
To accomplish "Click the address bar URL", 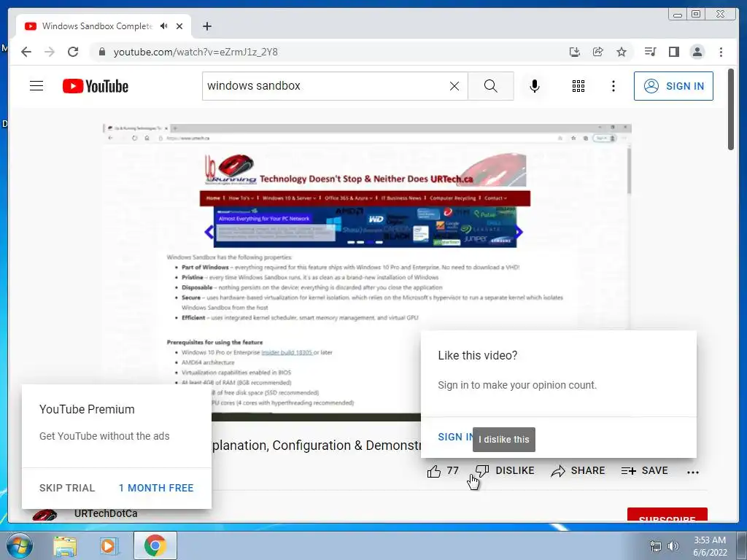I will tap(196, 52).
